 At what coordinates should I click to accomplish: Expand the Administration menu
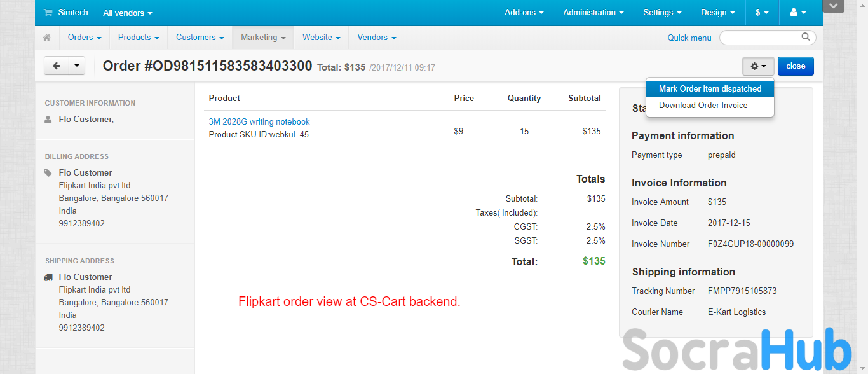(x=593, y=13)
